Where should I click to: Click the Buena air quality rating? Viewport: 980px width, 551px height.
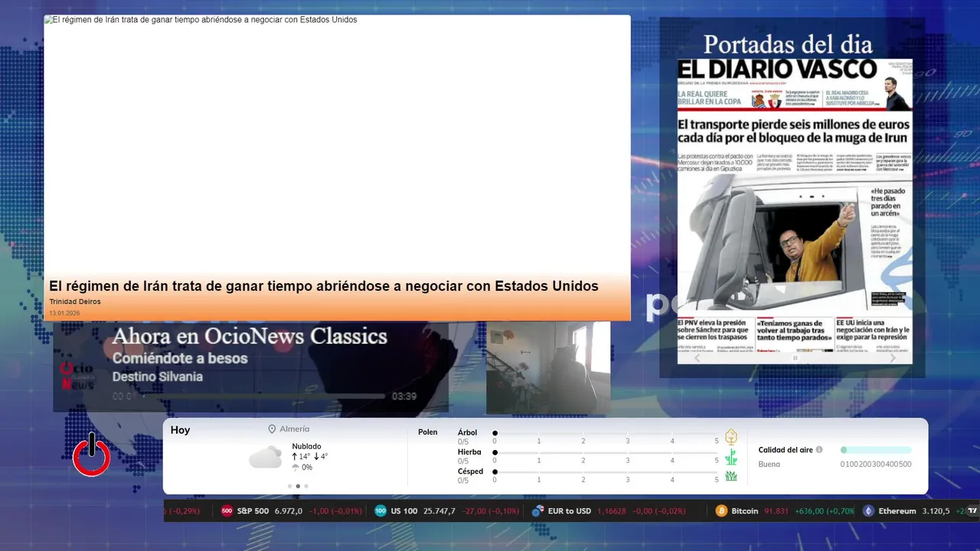point(769,465)
